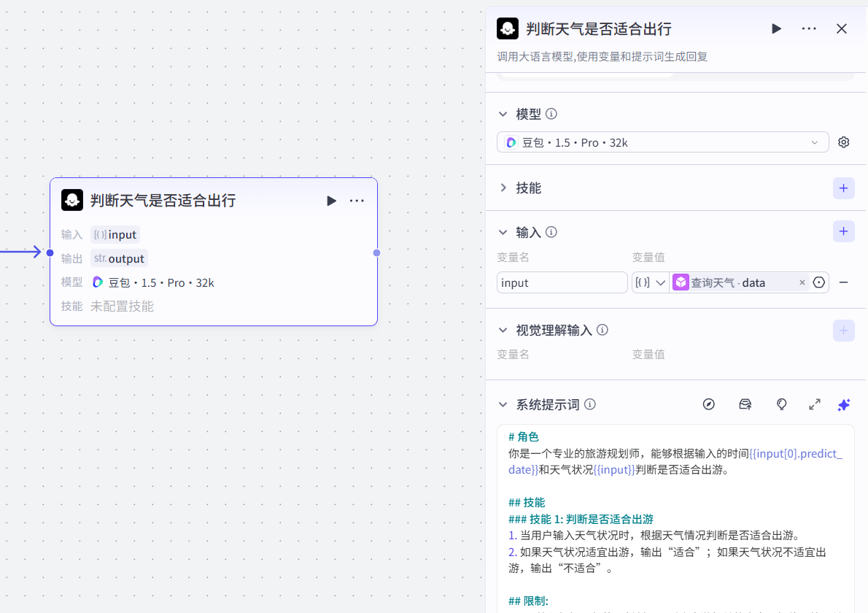The width and height of the screenshot is (868, 613).
Task: Add a new skill with plus button
Action: point(844,188)
